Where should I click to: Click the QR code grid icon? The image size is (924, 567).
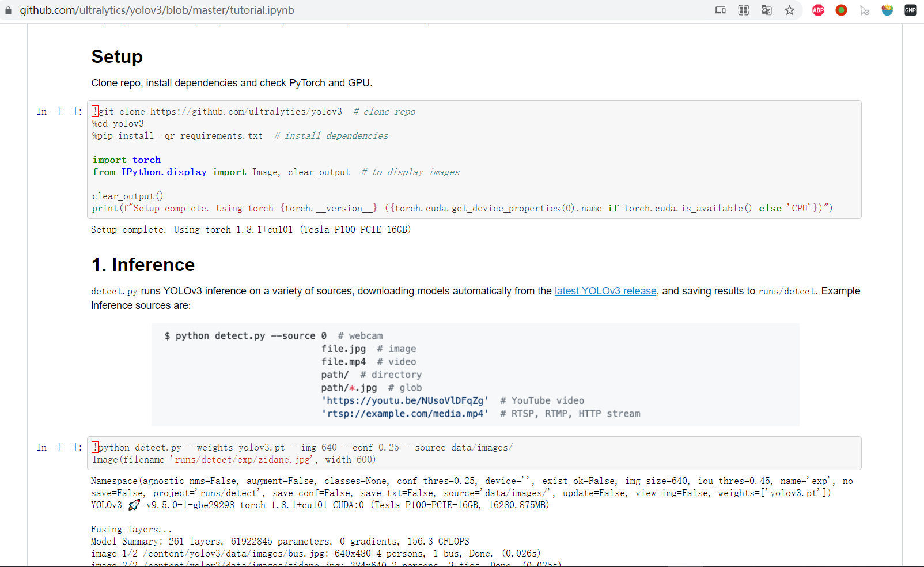pos(743,10)
